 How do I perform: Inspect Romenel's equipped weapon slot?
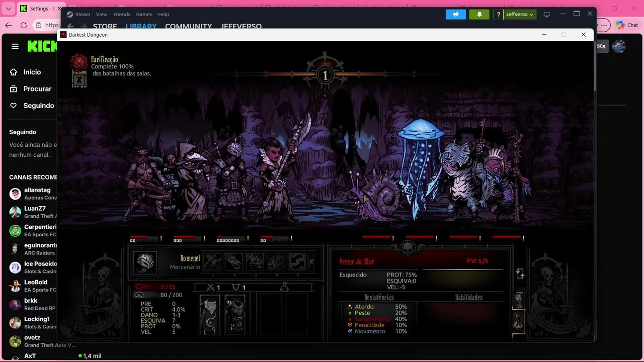point(209,315)
